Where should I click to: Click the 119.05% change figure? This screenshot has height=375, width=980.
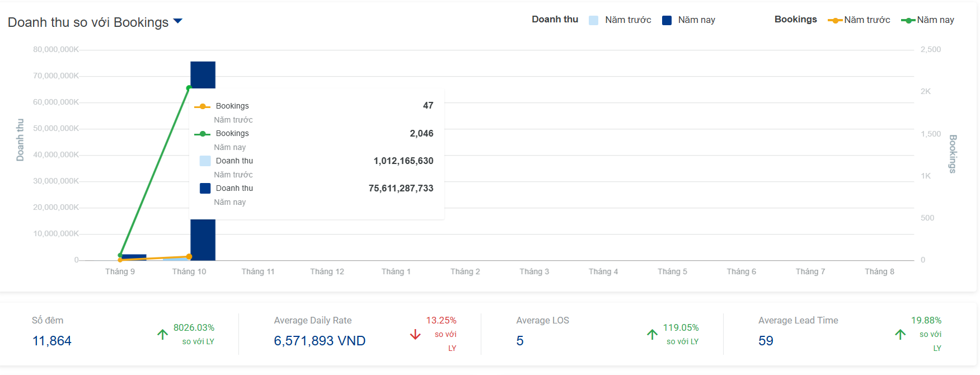(x=681, y=327)
